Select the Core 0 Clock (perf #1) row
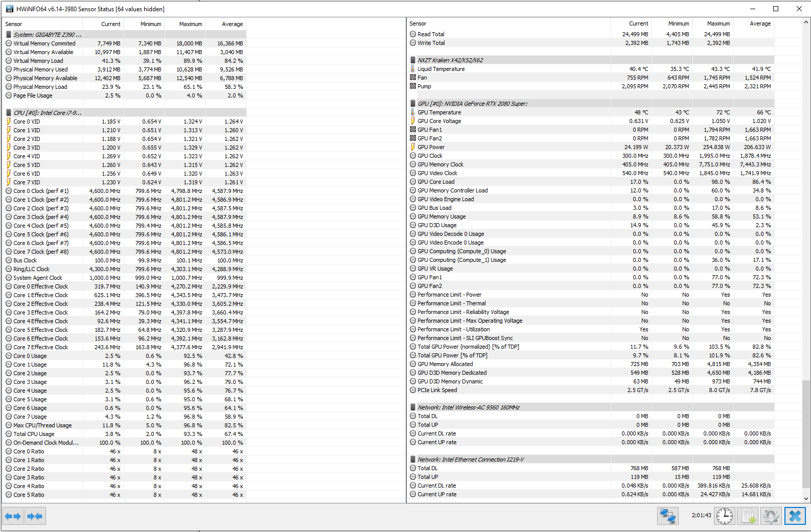Screen dimensions: 811x532 (x=125, y=191)
